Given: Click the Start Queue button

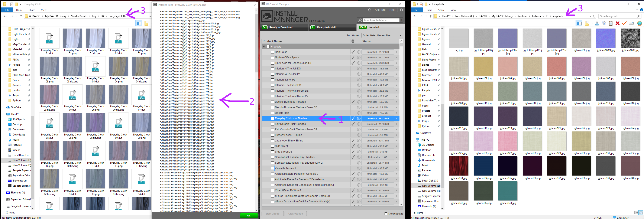Looking at the screenshot, I should [x=272, y=214].
